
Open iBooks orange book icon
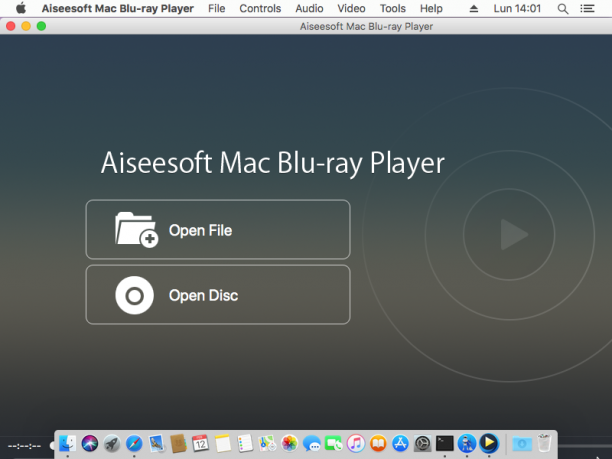tap(378, 443)
